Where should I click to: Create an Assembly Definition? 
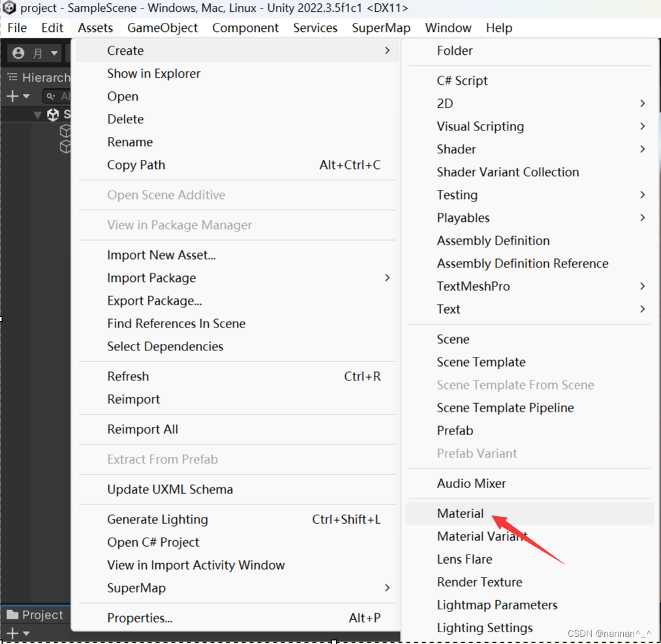530,241
